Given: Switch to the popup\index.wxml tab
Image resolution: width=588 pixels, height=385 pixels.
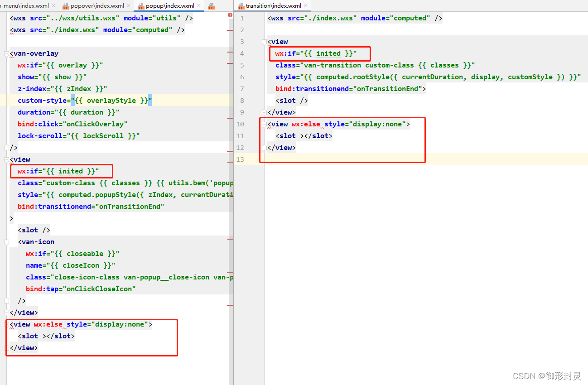Looking at the screenshot, I should click(170, 6).
